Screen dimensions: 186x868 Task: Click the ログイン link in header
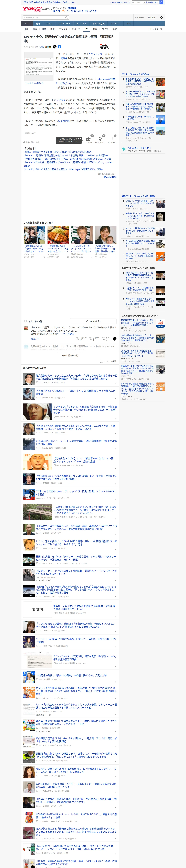coord(57,11)
